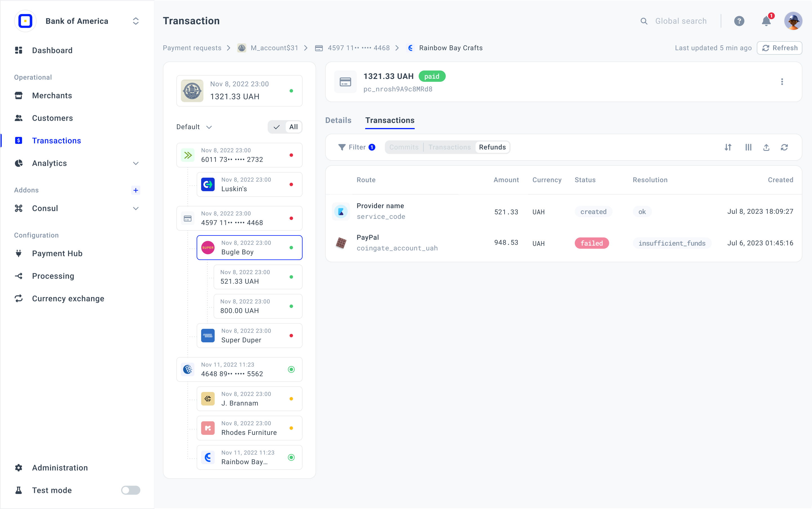Open the Default sorting dropdown
Viewport: 812px width, 509px height.
pyautogui.click(x=194, y=127)
